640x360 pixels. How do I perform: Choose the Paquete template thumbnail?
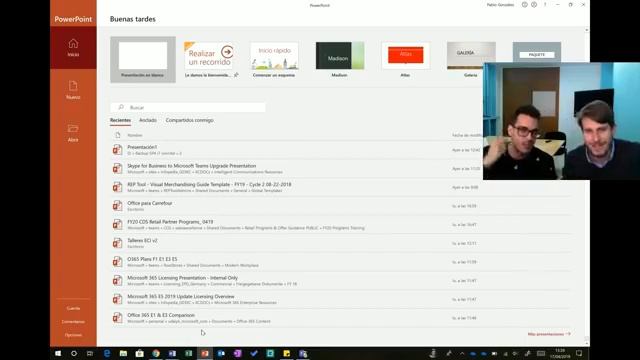coord(537,52)
